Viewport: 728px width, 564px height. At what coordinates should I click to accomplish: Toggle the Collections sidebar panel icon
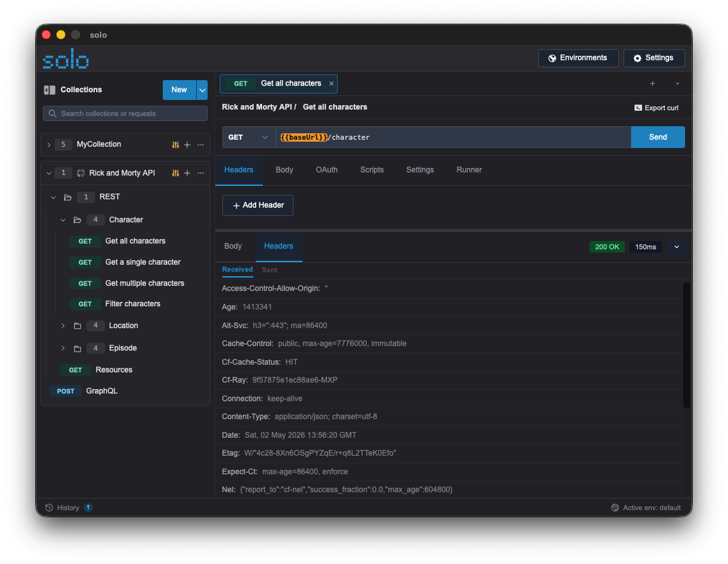click(x=50, y=90)
